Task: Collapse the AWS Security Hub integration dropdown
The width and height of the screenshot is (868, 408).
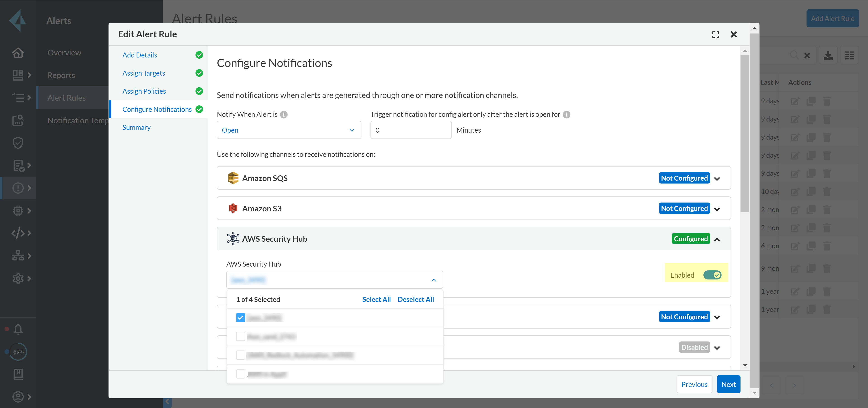Action: point(434,280)
